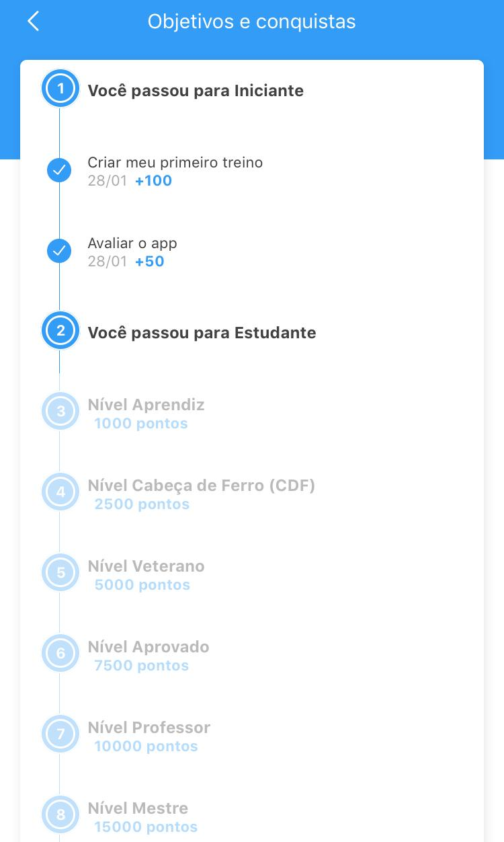Screen dimensions: 504x842
Task: Tap the level 4 circle badge
Action: 60,492
